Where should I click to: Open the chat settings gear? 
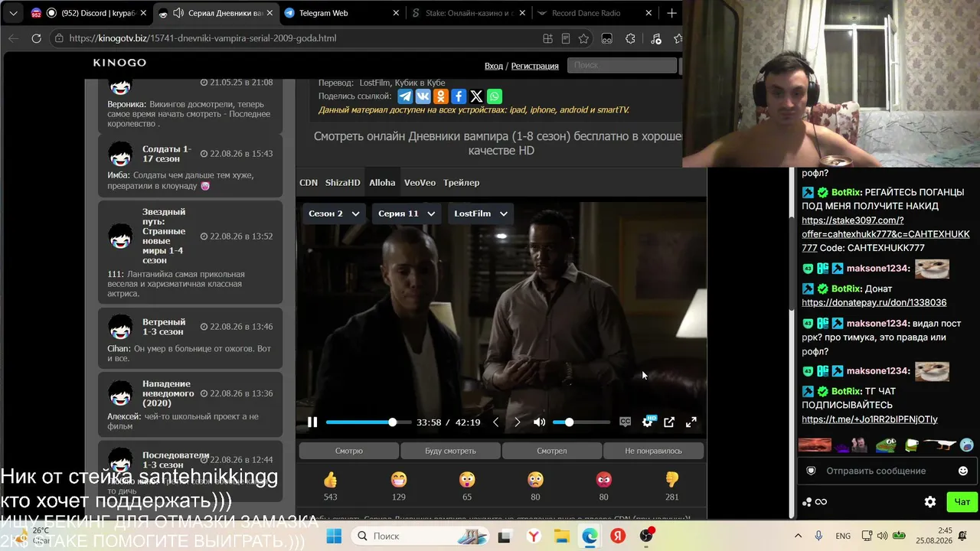(x=930, y=502)
